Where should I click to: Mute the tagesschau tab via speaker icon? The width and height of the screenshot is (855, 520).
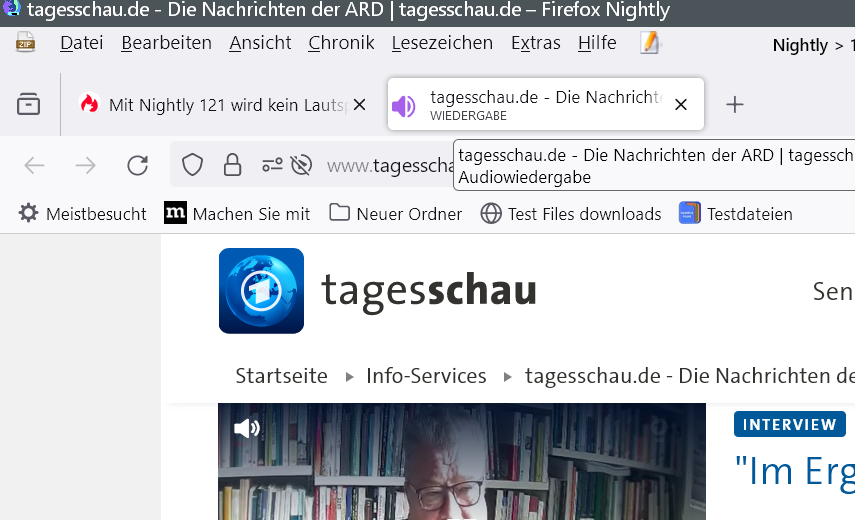(404, 106)
